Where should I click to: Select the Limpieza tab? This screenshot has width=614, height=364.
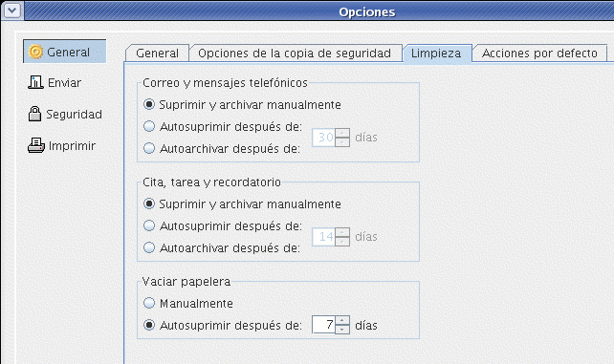(x=436, y=54)
